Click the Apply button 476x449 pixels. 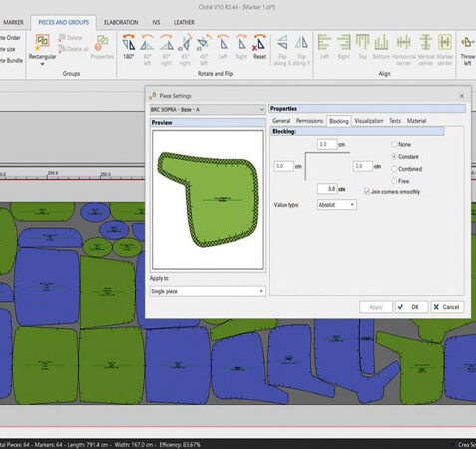(376, 307)
